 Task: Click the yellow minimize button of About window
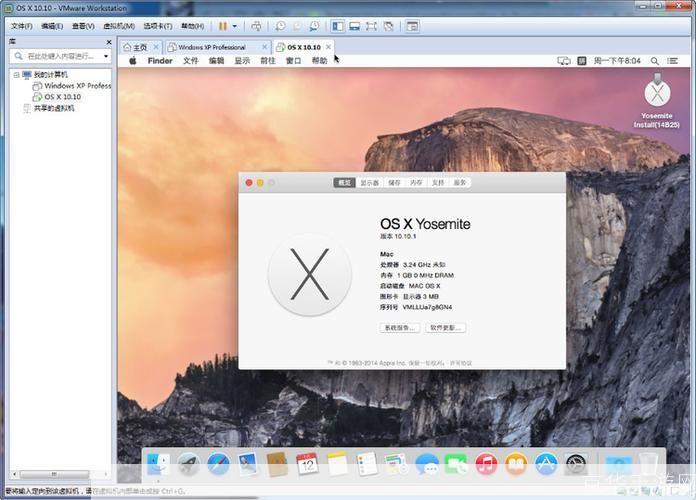pos(260,183)
